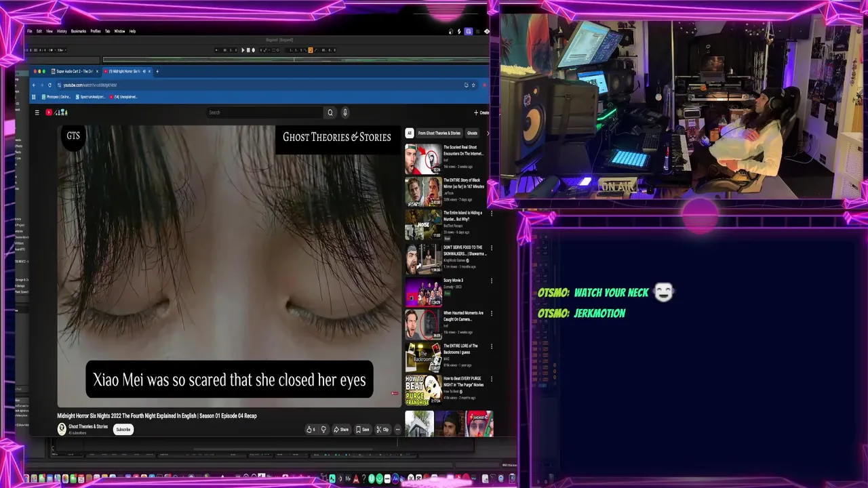Open options for SKINWALKERS video
Screen dimensions: 868x488
[x=492, y=248]
